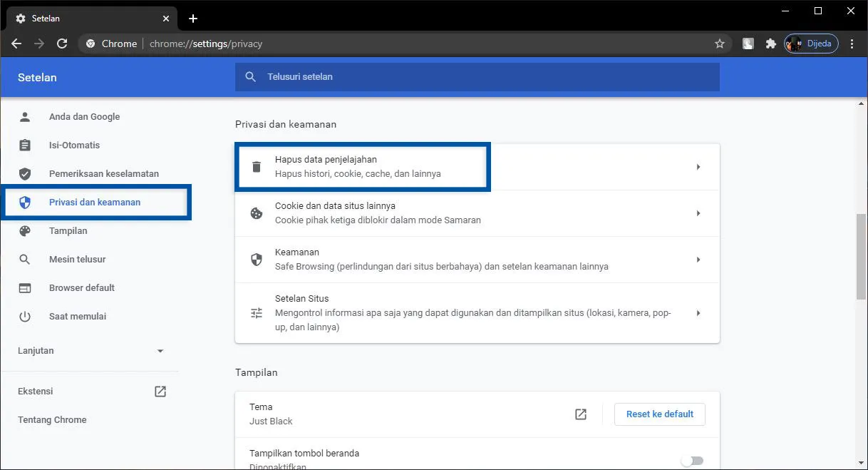The height and width of the screenshot is (470, 868).
Task: Open Chrome's three-dot menu
Action: click(852, 44)
